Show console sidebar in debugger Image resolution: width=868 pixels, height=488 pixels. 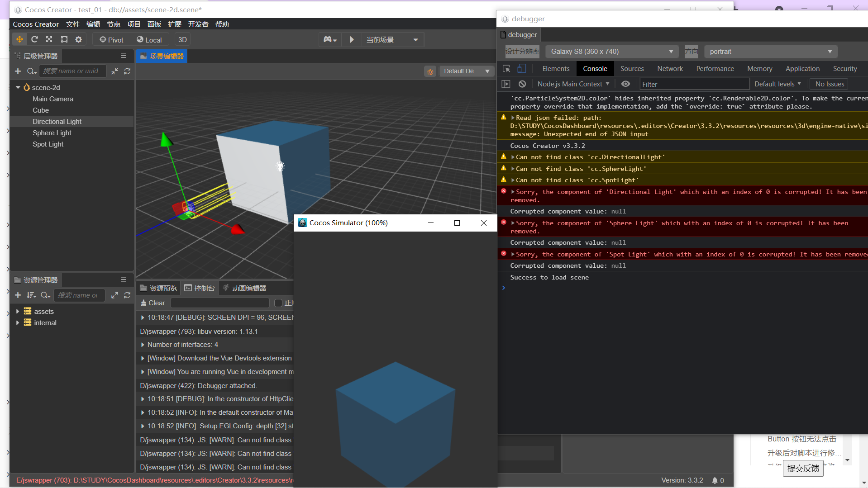506,84
